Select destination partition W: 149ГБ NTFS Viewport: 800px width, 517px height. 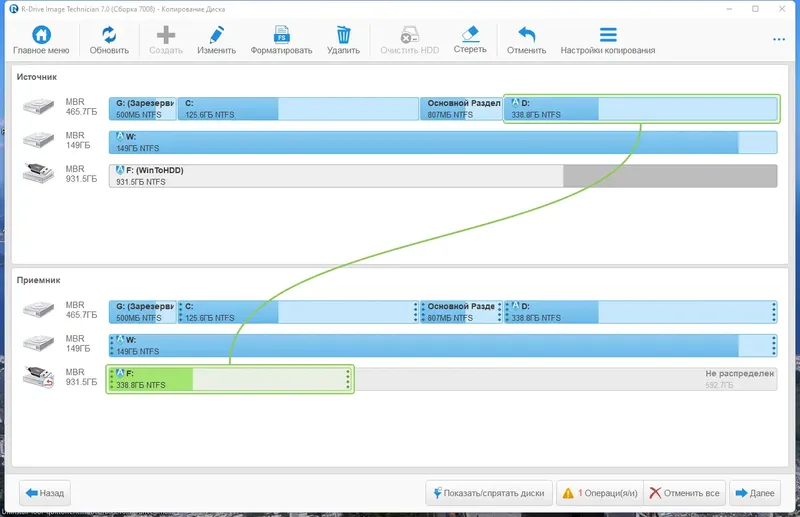tap(443, 346)
